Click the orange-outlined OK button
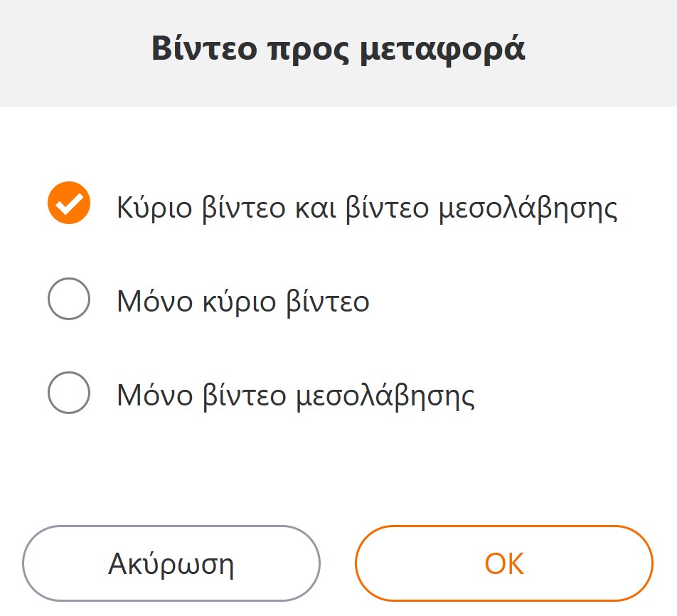Screen dimensions: 677x616 tap(504, 563)
